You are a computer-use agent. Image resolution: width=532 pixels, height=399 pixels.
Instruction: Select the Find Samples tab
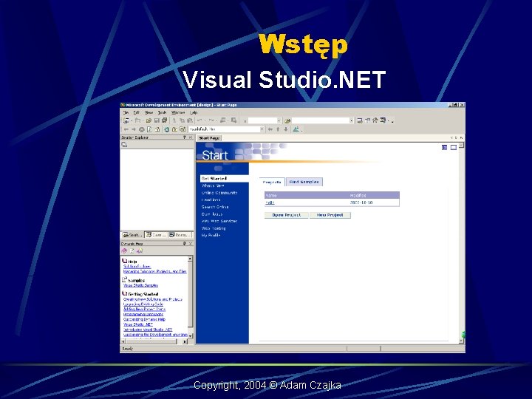tap(304, 182)
